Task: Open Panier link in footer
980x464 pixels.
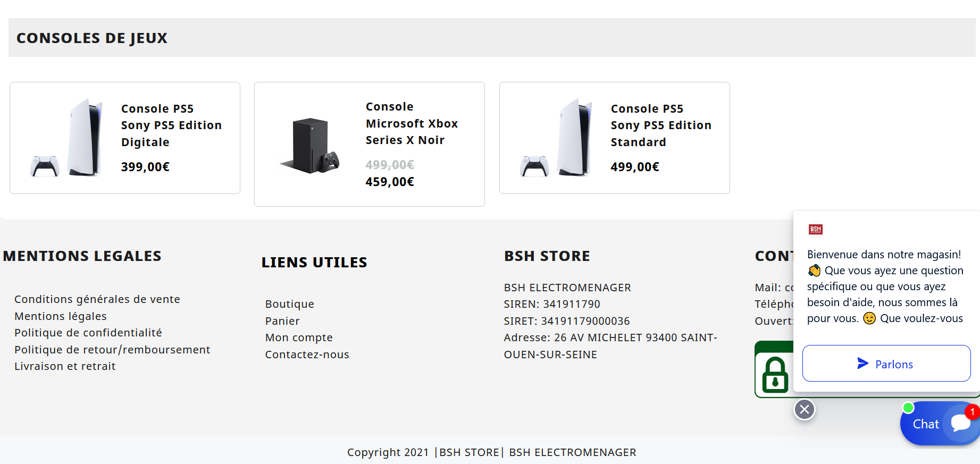Action: pos(282,321)
